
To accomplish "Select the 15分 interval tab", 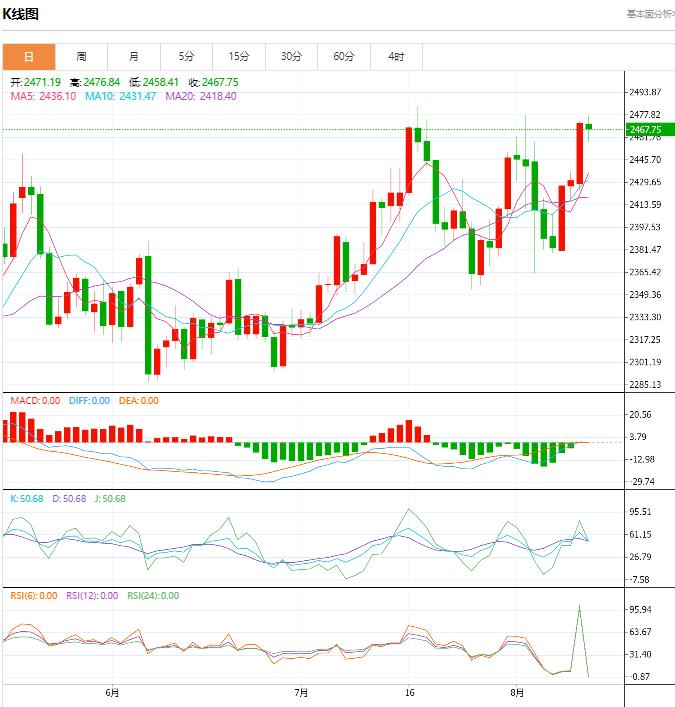I will 238,57.
